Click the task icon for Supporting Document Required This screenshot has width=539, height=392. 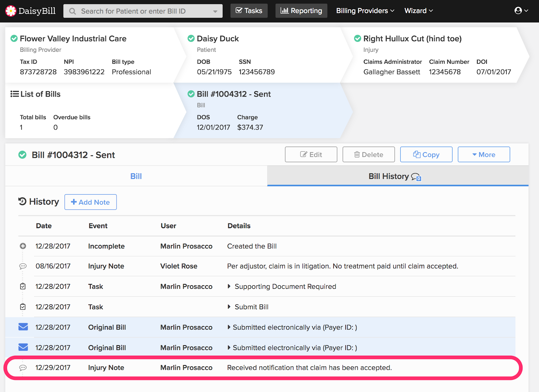tap(23, 286)
